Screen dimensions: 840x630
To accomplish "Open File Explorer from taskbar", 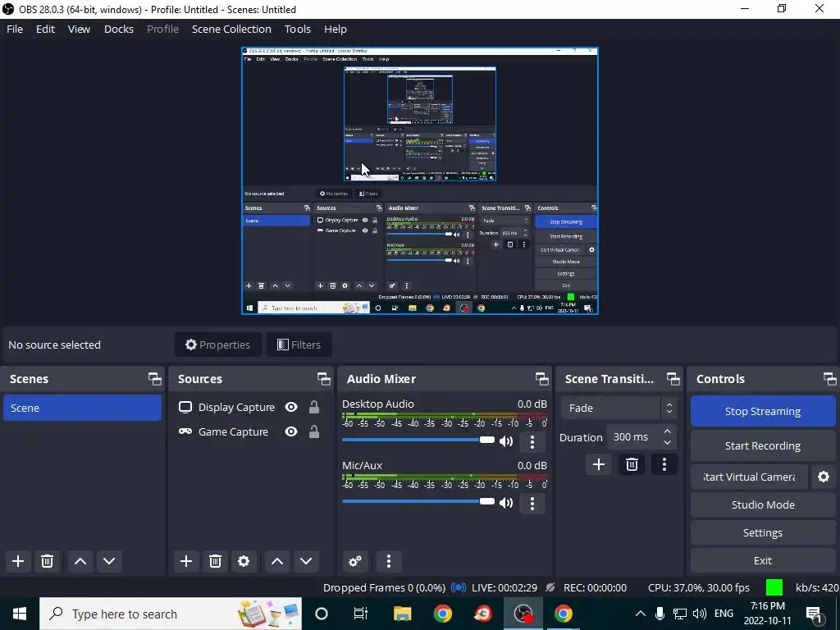I will pos(402,614).
